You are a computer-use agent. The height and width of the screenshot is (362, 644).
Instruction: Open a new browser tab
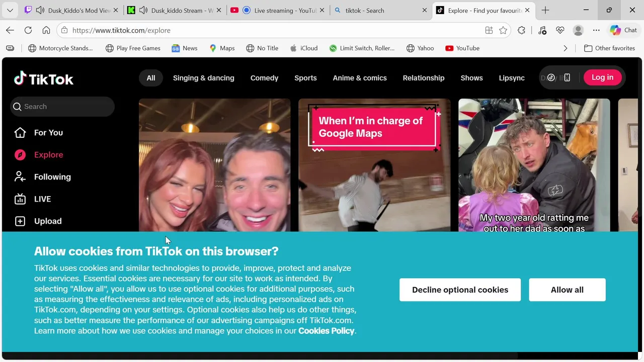[545, 10]
